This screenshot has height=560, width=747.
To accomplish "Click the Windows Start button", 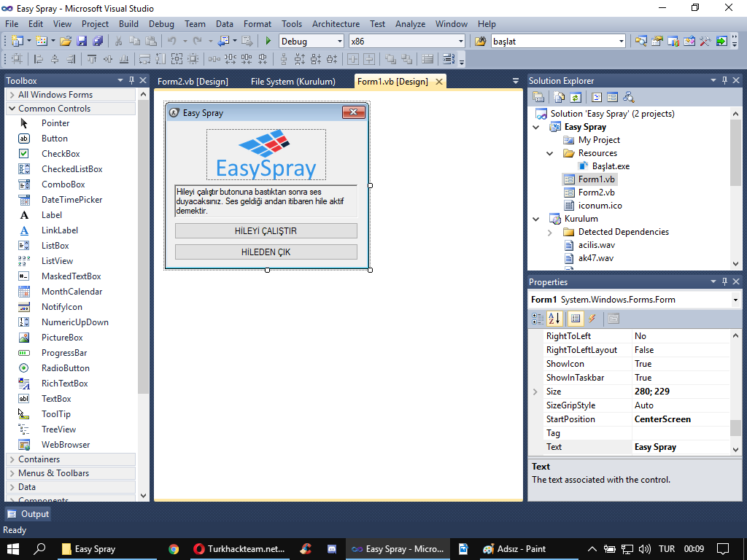I will pyautogui.click(x=13, y=549).
